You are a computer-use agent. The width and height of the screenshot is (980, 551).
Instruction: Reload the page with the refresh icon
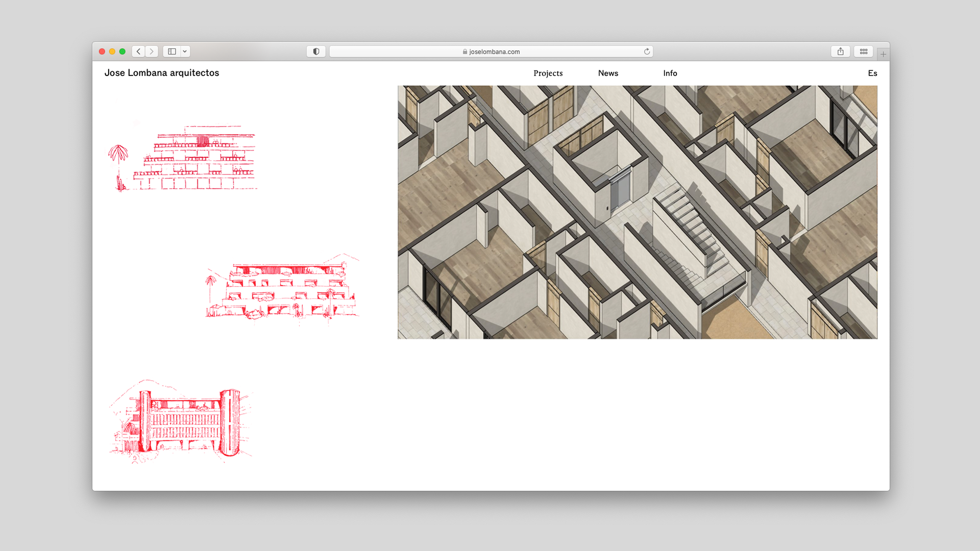pyautogui.click(x=647, y=52)
